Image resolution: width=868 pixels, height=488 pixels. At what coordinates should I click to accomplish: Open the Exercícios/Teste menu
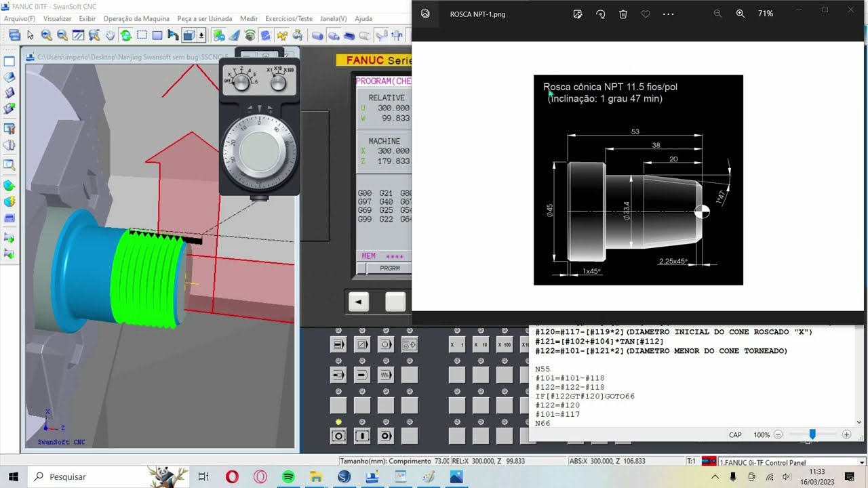(x=289, y=19)
